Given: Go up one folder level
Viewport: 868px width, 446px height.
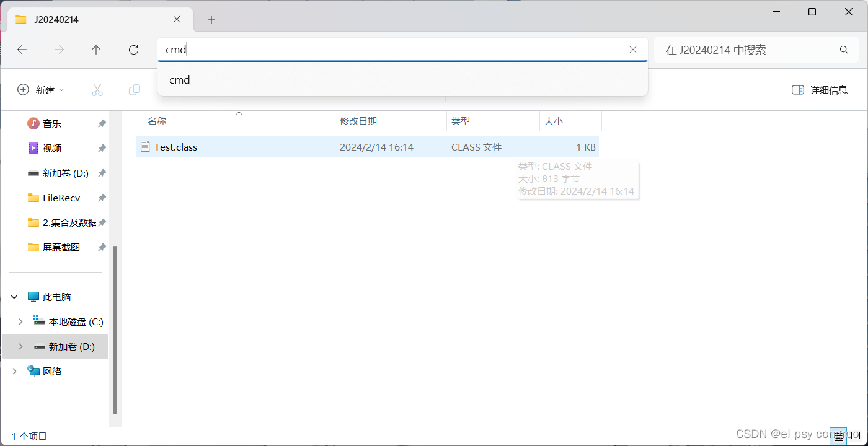Looking at the screenshot, I should [x=96, y=50].
